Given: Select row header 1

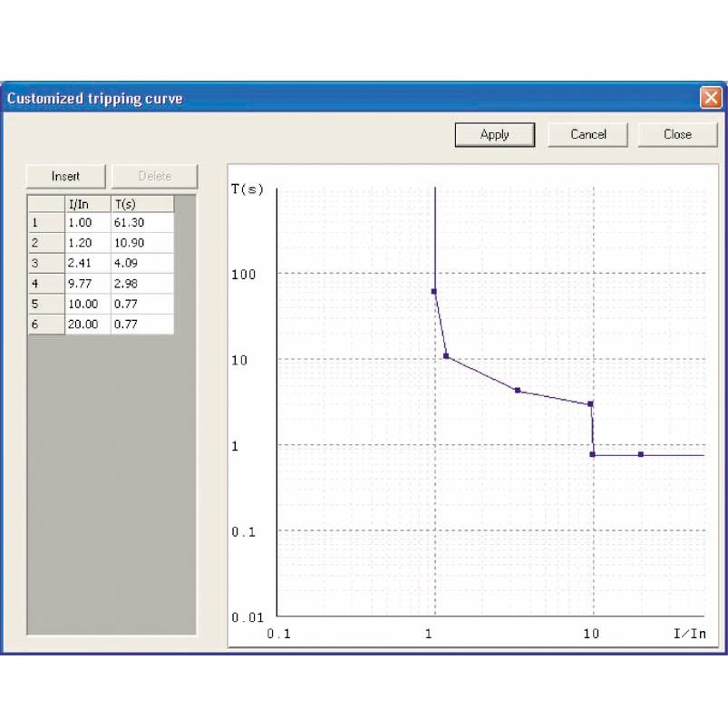Looking at the screenshot, I should pos(46,222).
